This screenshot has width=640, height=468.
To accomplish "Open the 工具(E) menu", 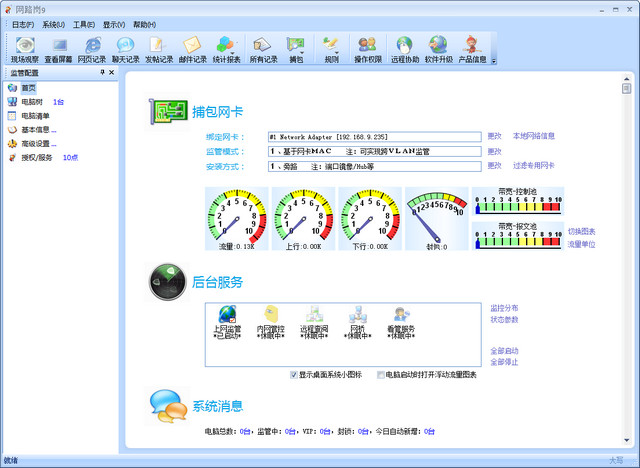I will (83, 24).
